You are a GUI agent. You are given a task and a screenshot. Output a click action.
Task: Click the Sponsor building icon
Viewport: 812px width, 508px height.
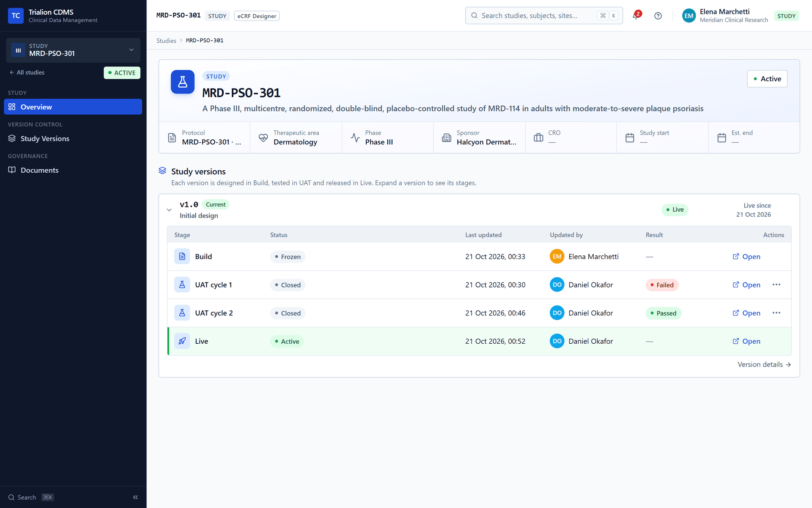(447, 138)
